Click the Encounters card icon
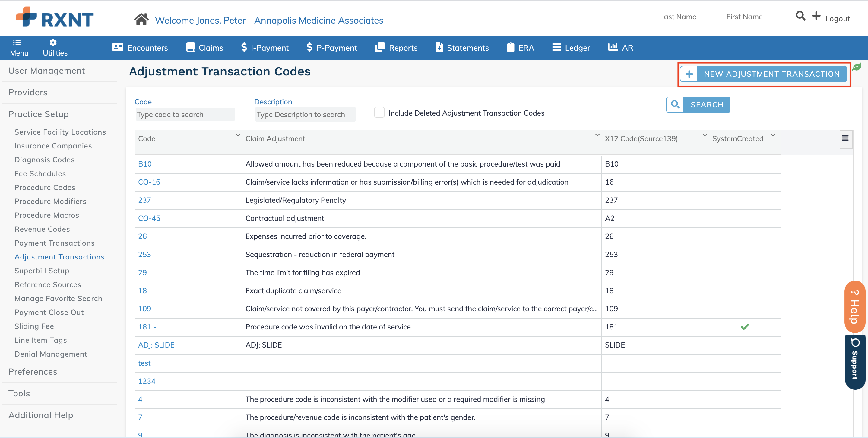 coord(118,47)
